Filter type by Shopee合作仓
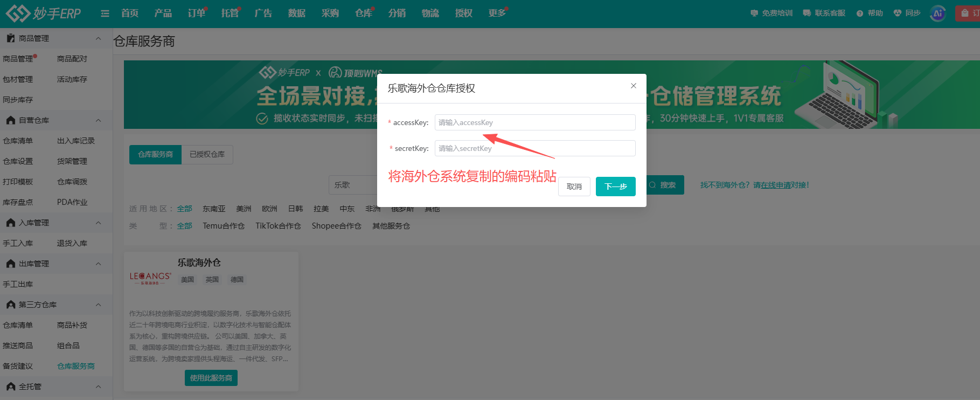 pyautogui.click(x=336, y=226)
